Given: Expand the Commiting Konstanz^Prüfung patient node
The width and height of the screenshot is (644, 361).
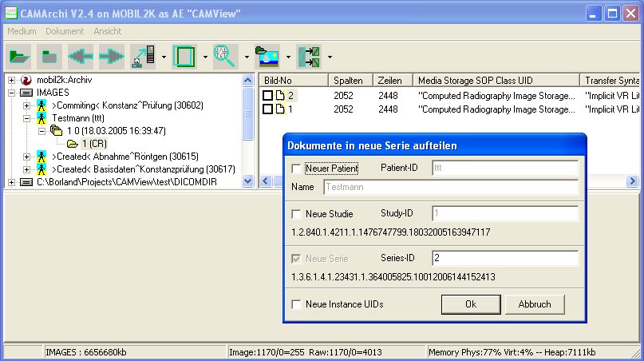Looking at the screenshot, I should point(26,105).
